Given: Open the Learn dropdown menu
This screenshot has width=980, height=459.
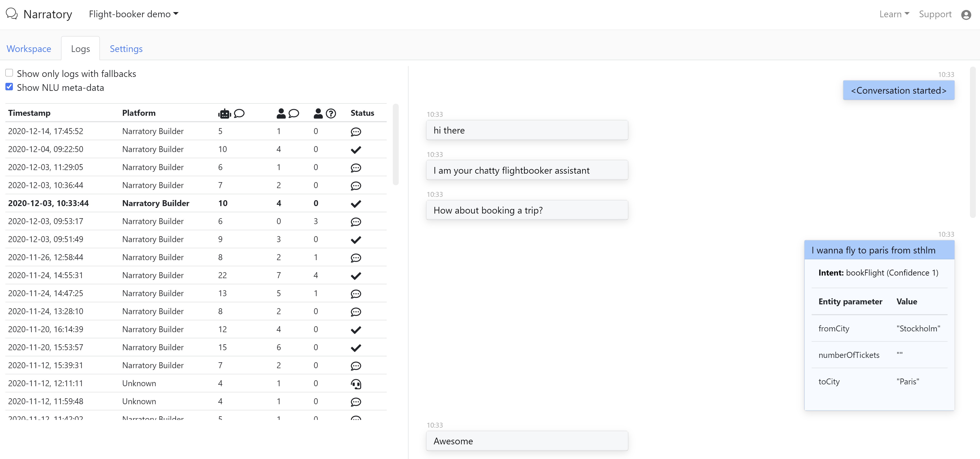Looking at the screenshot, I should pyautogui.click(x=894, y=14).
